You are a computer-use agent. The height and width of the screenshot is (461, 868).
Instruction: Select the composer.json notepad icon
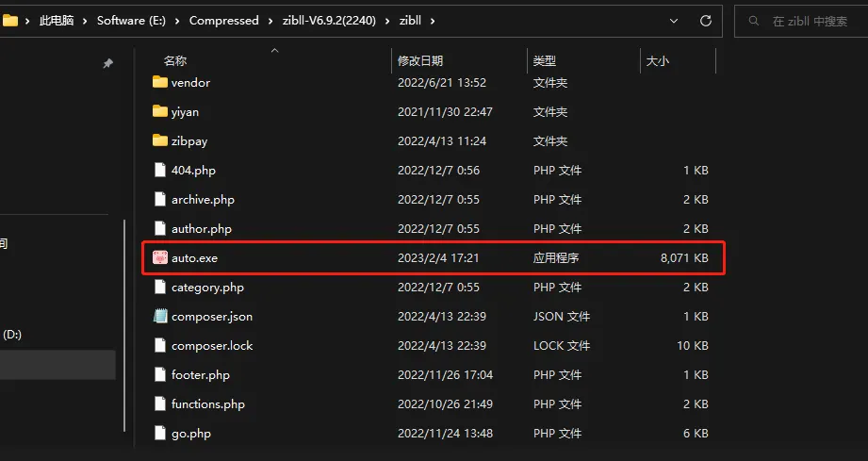pos(160,316)
